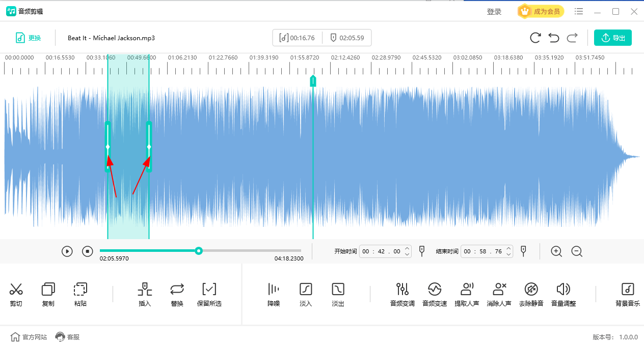The height and width of the screenshot is (348, 644).
Task: Click the Export (导出) button
Action: tap(612, 38)
